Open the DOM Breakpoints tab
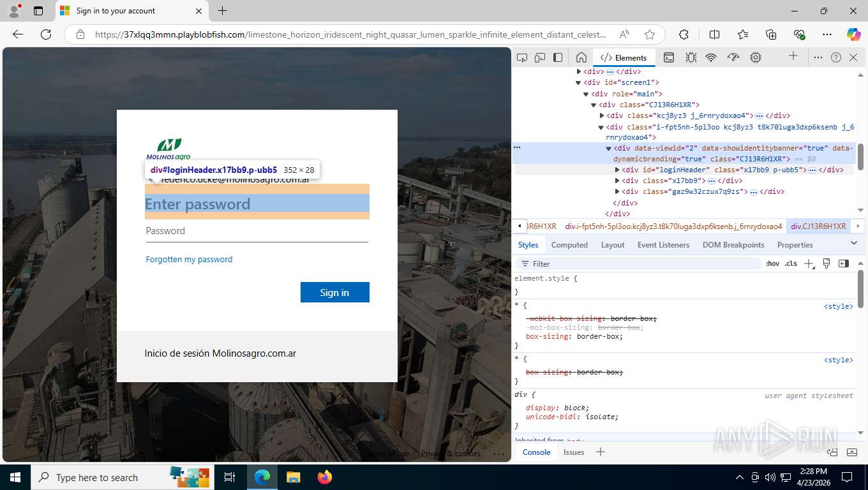The height and width of the screenshot is (490, 868). [733, 244]
